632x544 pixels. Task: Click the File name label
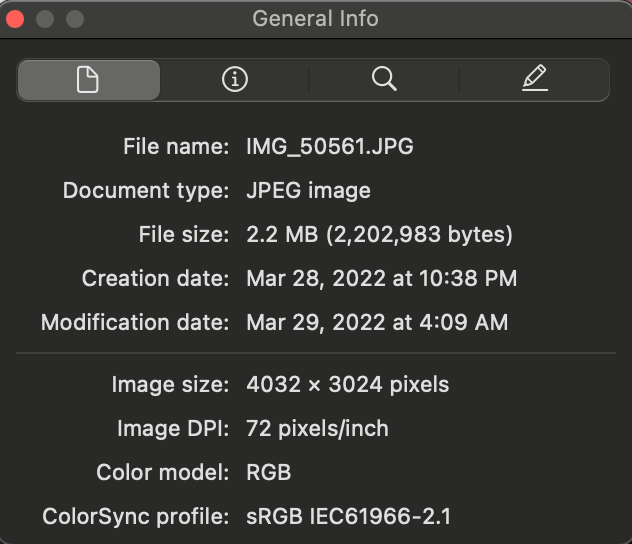[176, 147]
